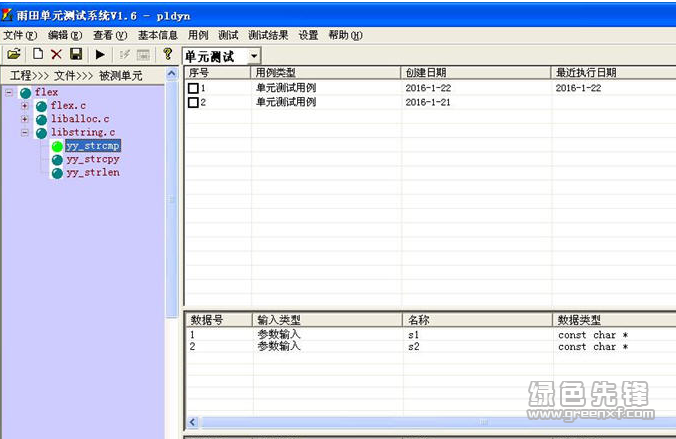Click the new file toolbar icon
This screenshot has height=439, width=676.
pyautogui.click(x=38, y=54)
